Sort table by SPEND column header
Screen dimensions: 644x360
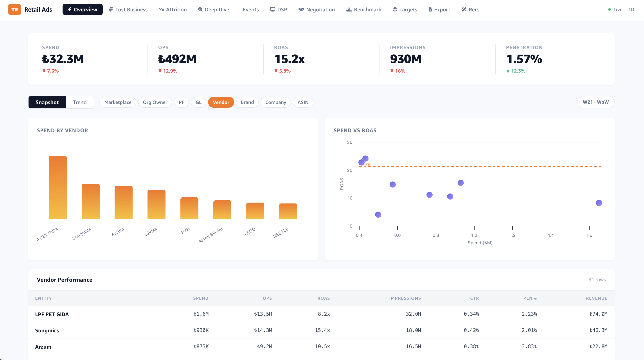(201, 298)
